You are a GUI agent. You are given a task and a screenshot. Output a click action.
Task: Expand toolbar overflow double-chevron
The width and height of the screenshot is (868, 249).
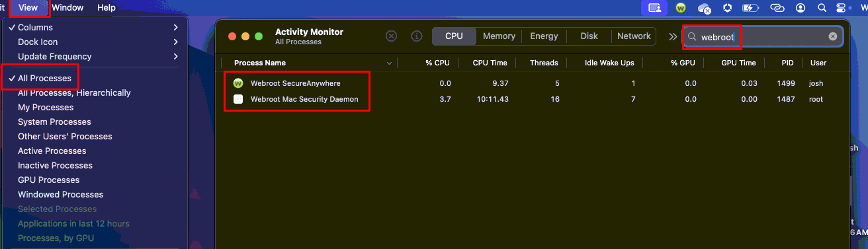(673, 37)
